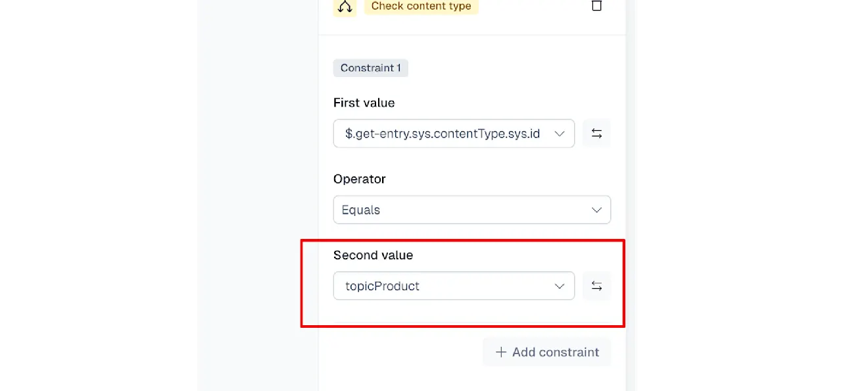Delete the Check content type step

point(596,6)
